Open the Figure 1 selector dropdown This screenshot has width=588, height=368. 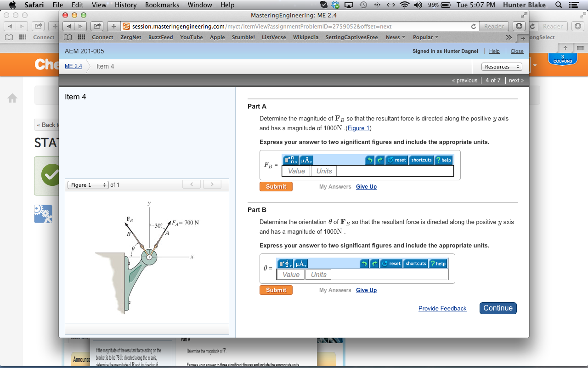click(x=87, y=184)
